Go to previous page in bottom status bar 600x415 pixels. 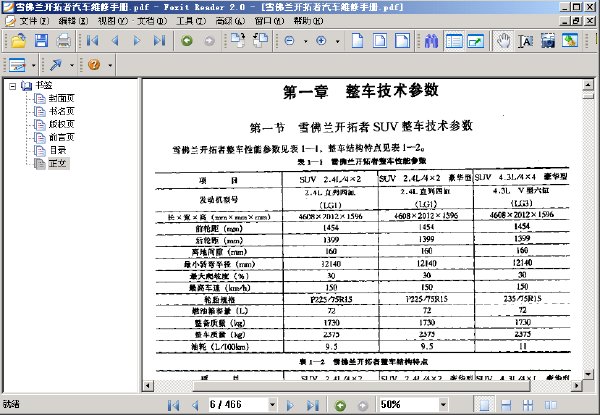click(195, 405)
